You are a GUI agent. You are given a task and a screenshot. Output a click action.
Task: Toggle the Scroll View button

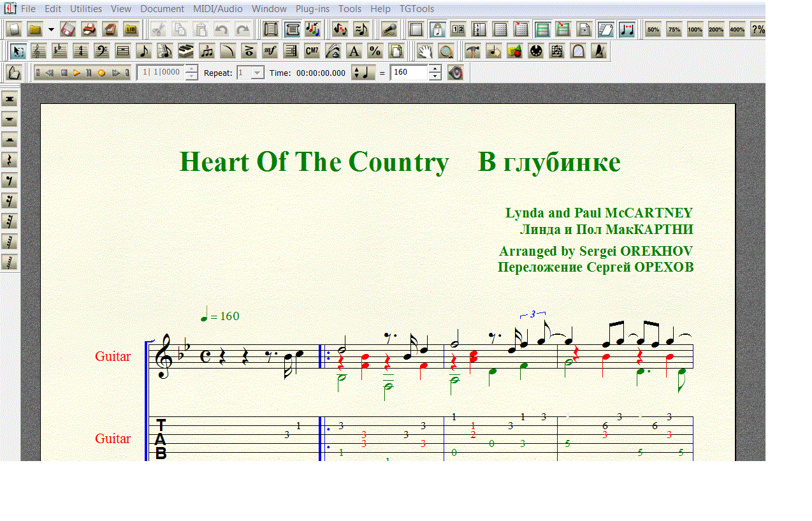(272, 29)
